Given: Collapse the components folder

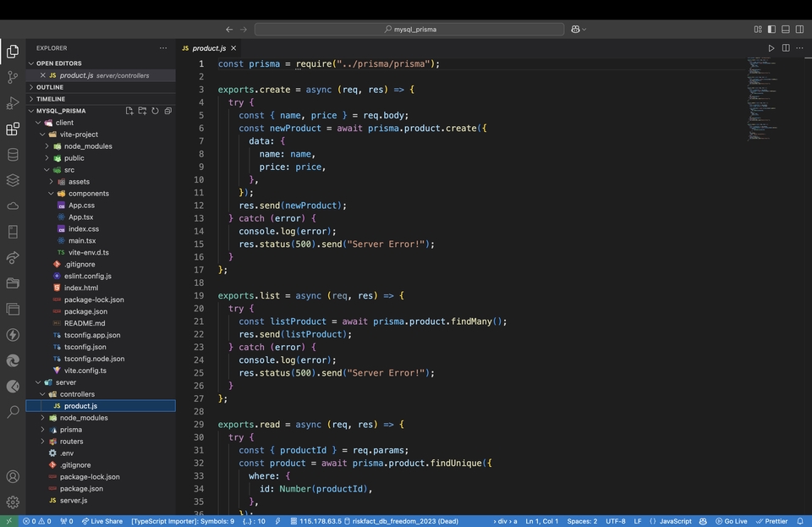Looking at the screenshot, I should (x=88, y=193).
